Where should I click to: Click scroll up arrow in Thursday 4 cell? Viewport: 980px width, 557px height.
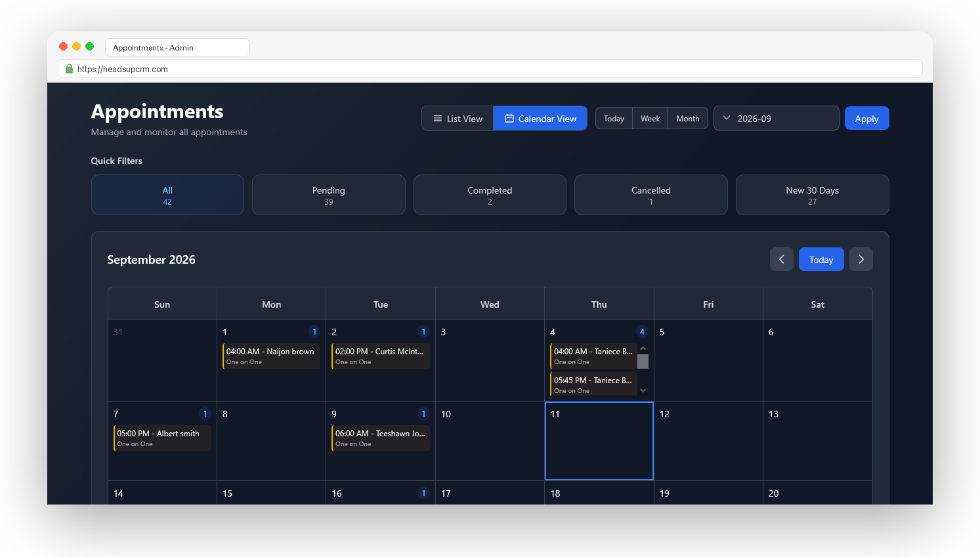point(643,348)
